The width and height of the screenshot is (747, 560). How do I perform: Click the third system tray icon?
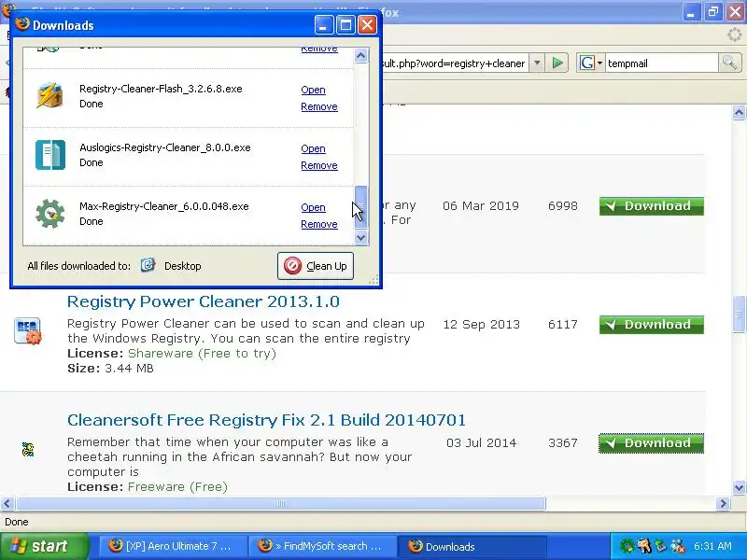[661, 546]
